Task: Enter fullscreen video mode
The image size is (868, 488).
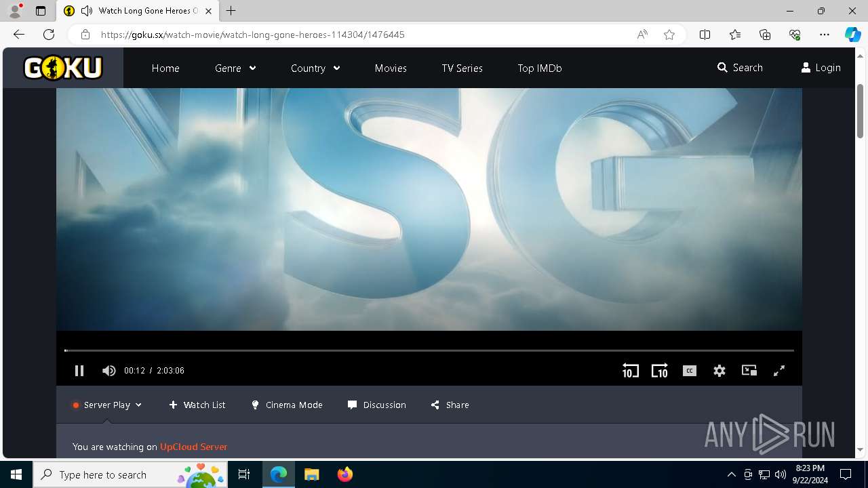Action: 779,371
